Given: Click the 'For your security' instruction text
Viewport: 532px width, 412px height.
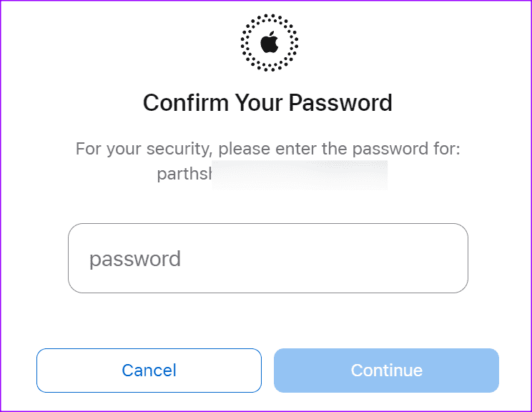Looking at the screenshot, I should (x=267, y=149).
